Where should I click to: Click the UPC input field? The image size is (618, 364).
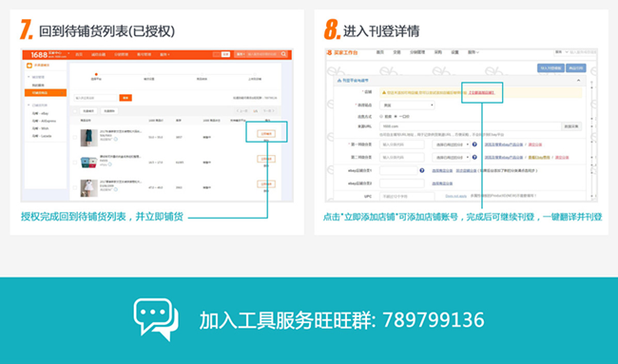tap(407, 196)
